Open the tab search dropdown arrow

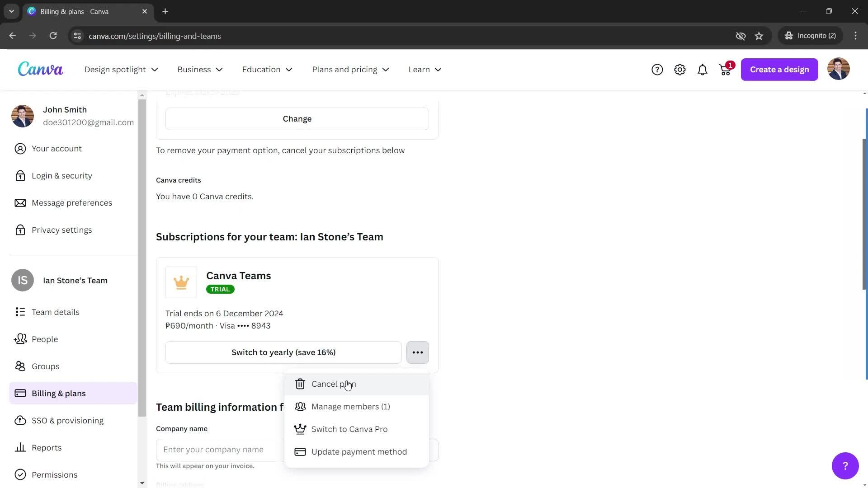[x=11, y=11]
